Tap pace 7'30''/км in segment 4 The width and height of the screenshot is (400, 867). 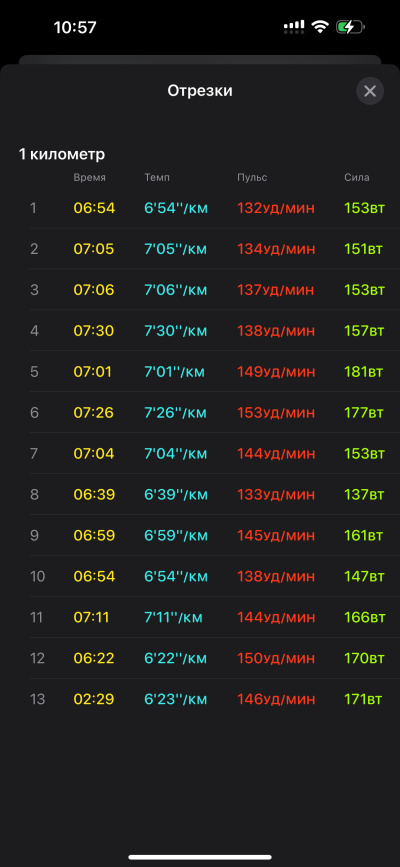coord(176,331)
